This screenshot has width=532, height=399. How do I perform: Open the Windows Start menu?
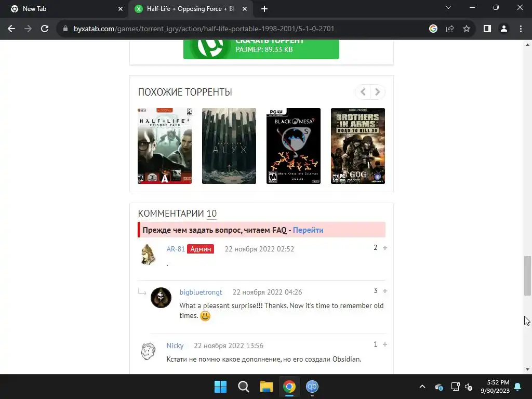tap(220, 387)
